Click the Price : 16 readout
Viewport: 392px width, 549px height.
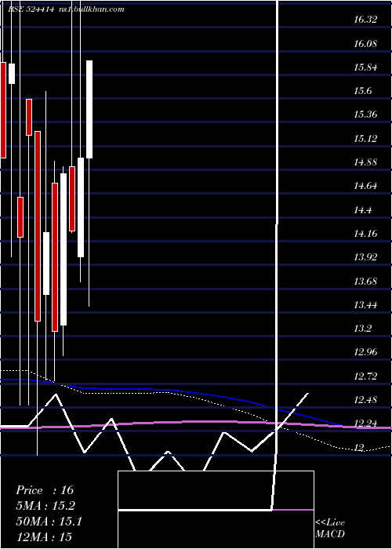(x=45, y=490)
